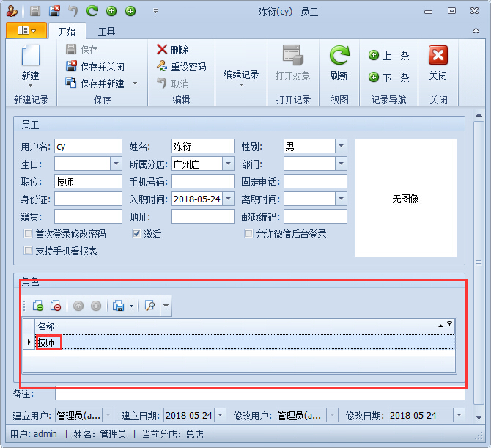Click the red 关闭 icon in the ribbon
Image resolution: width=491 pixels, height=448 pixels.
[438, 57]
